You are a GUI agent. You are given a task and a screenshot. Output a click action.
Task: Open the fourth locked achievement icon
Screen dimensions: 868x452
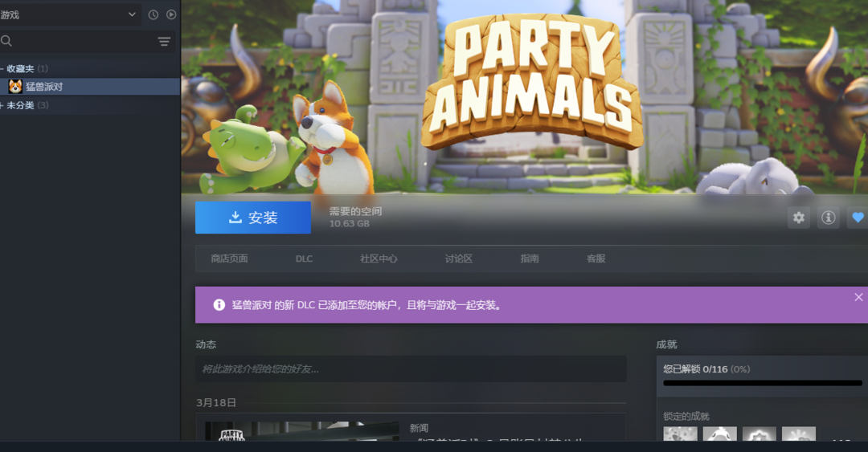[x=799, y=434]
